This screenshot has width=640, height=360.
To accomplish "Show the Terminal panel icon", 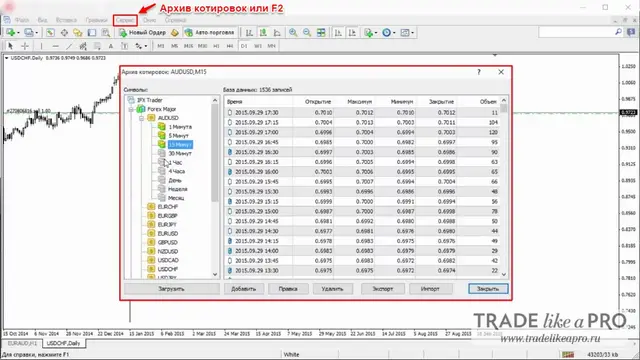I will (x=92, y=32).
